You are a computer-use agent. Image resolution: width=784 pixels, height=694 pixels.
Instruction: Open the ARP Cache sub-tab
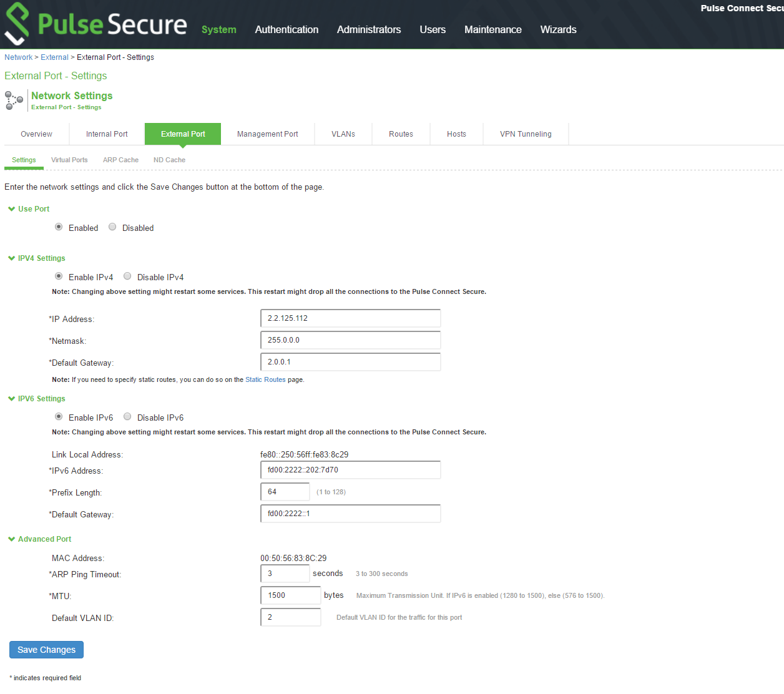coord(120,160)
